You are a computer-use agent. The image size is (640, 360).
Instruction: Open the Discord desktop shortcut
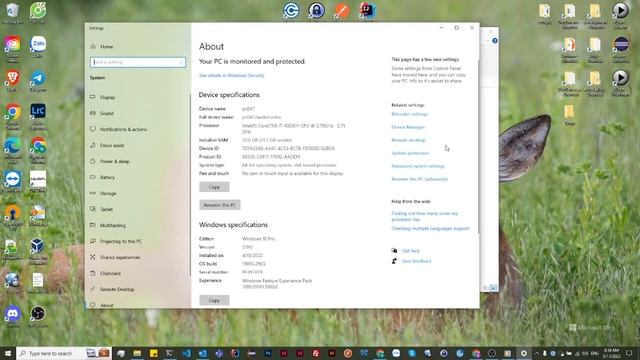[12, 316]
